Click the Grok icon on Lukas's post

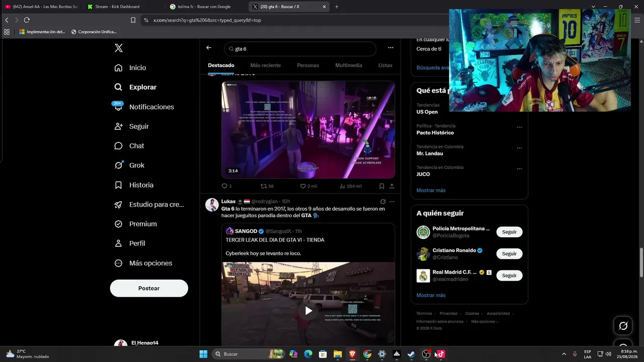383,202
